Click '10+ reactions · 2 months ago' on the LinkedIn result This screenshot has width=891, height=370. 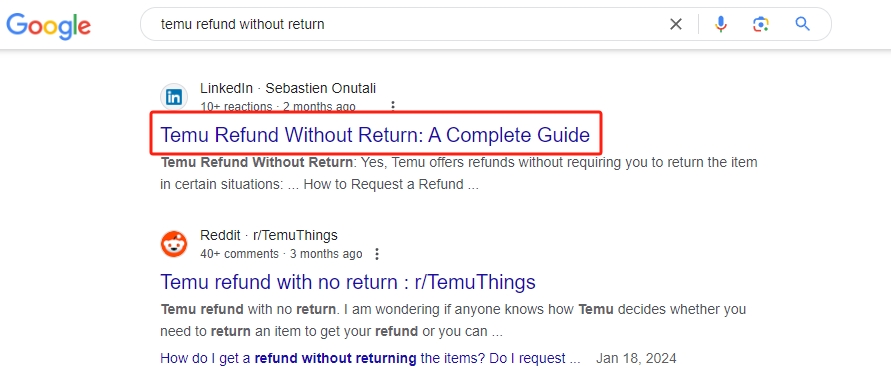(x=278, y=106)
